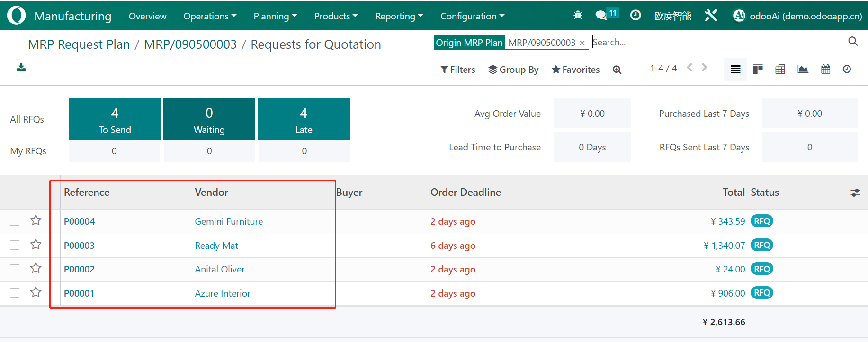This screenshot has width=868, height=342.
Task: Open the Group By dropdown
Action: point(514,70)
